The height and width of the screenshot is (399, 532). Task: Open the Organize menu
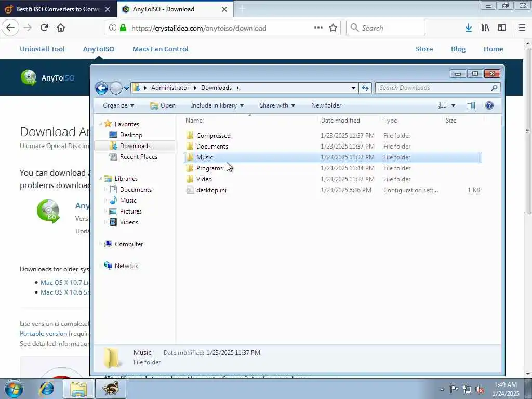tap(118, 105)
